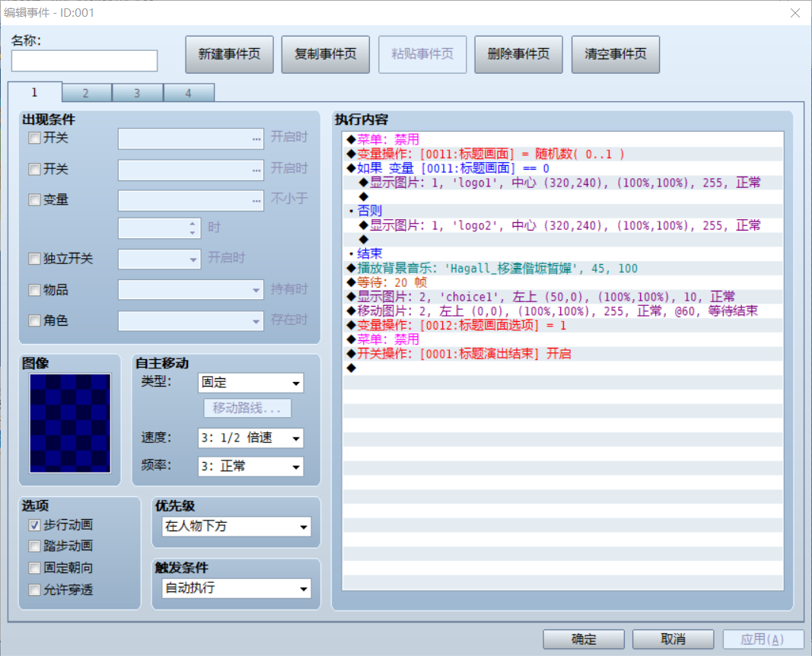
Task: Select the 如果 变量 condition line
Action: (563, 168)
